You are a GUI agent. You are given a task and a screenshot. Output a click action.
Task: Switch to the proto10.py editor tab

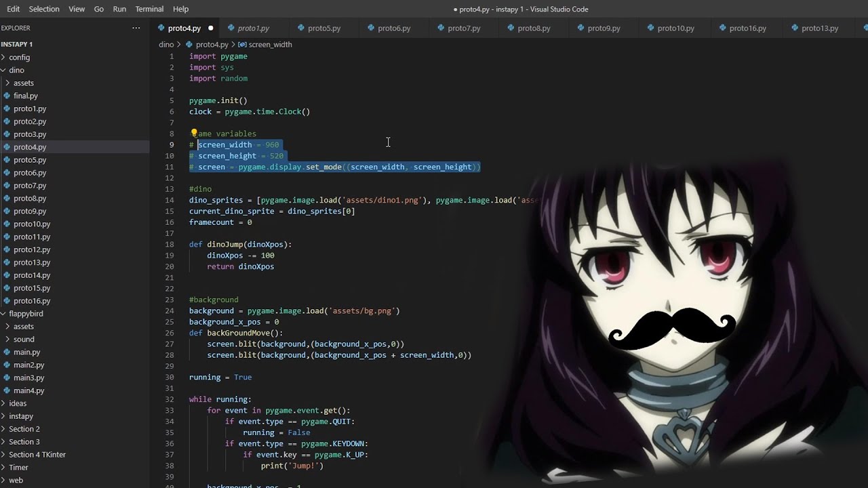(x=669, y=28)
